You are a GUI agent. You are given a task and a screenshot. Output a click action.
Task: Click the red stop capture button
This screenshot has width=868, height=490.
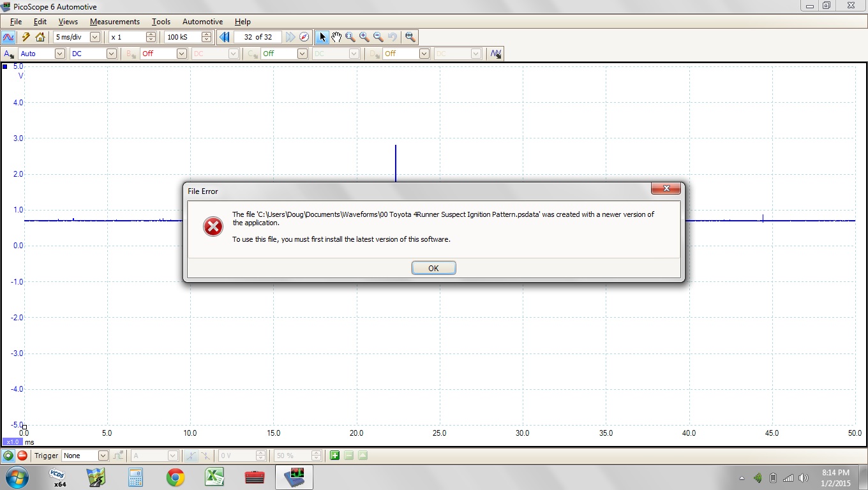[x=22, y=456]
